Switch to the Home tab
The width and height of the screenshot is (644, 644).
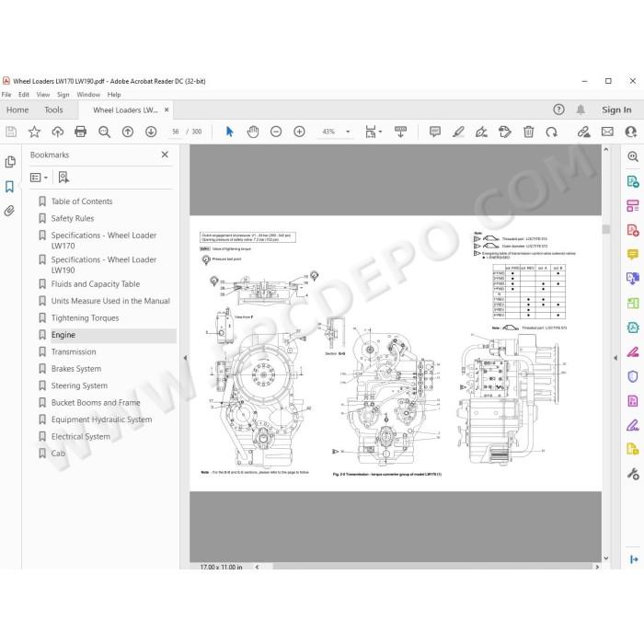coord(17,109)
